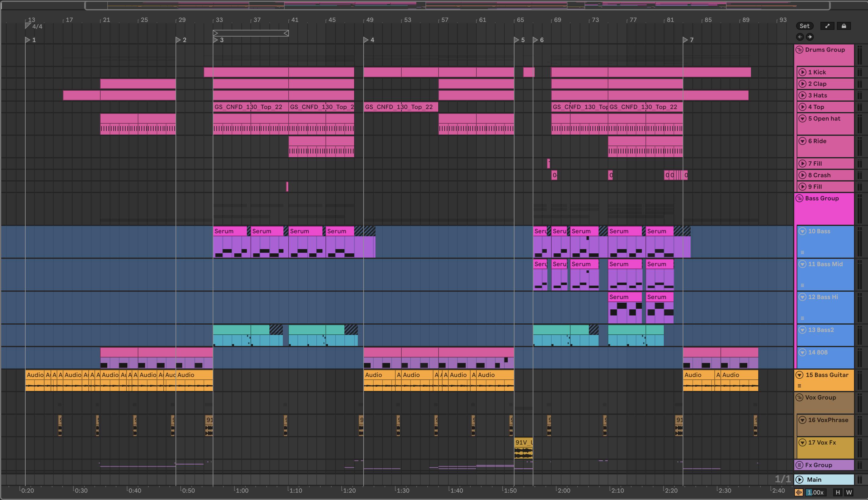
Task: Collapse the 15 Bass Guitar track
Action: [x=800, y=375]
